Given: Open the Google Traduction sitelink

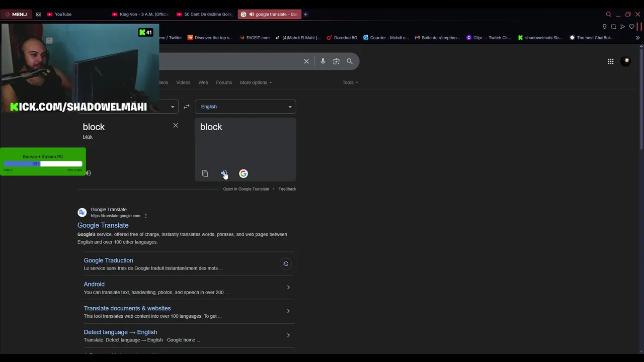Looking at the screenshot, I should pos(108,260).
